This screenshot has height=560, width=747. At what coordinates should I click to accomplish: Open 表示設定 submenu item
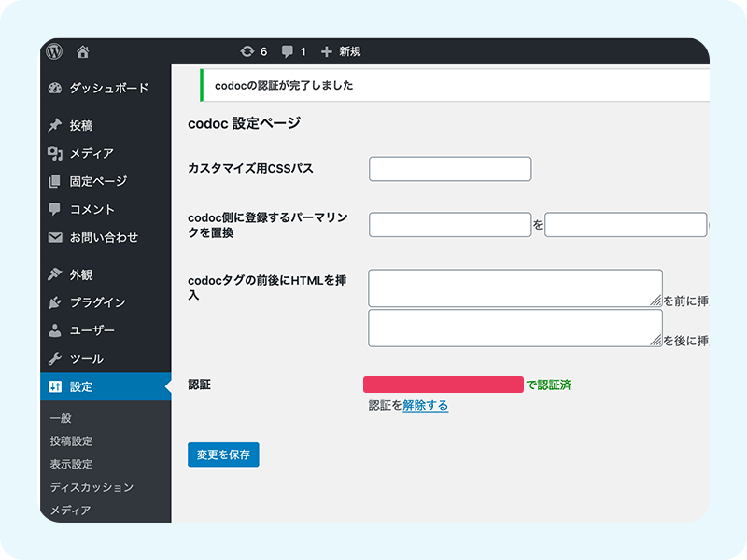point(72,464)
